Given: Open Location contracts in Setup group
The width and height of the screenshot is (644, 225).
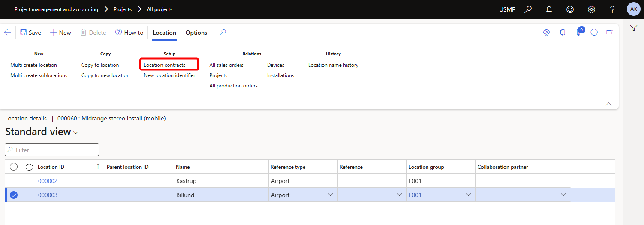Looking at the screenshot, I should click(165, 65).
